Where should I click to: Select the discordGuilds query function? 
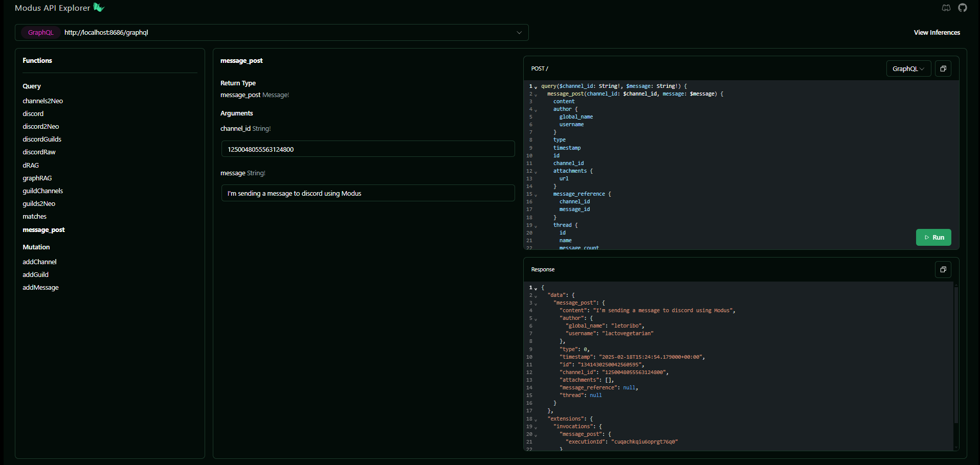pyautogui.click(x=42, y=139)
